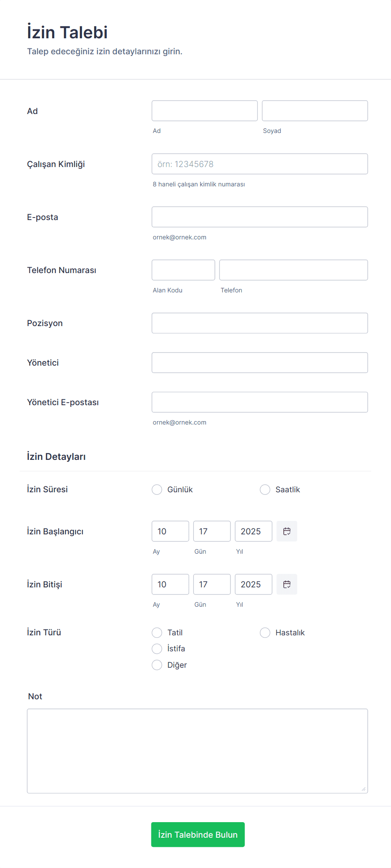Select Diğer leave type option

pos(157,665)
